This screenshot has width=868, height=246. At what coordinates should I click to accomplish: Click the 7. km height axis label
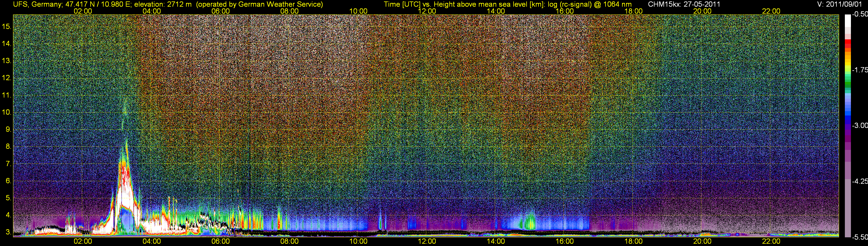pos(9,164)
